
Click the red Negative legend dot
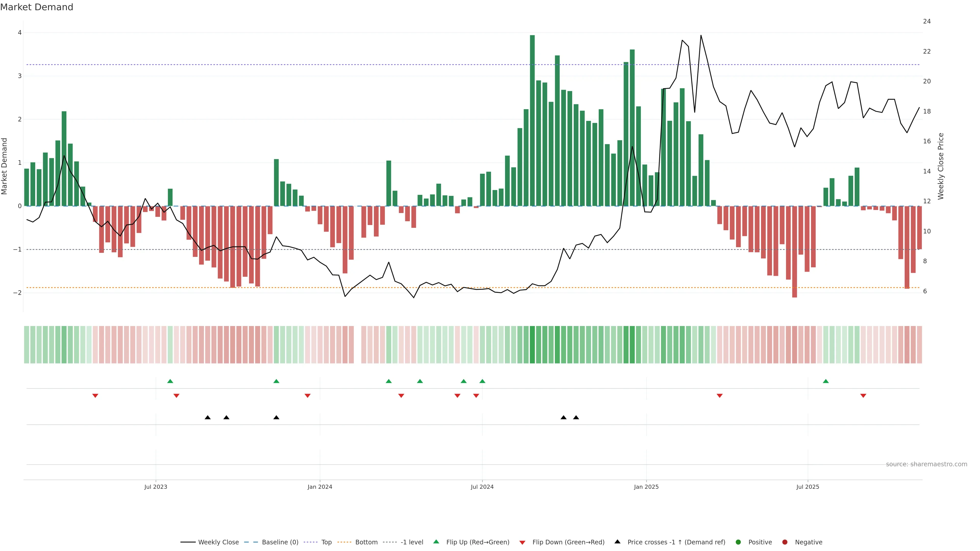(785, 542)
